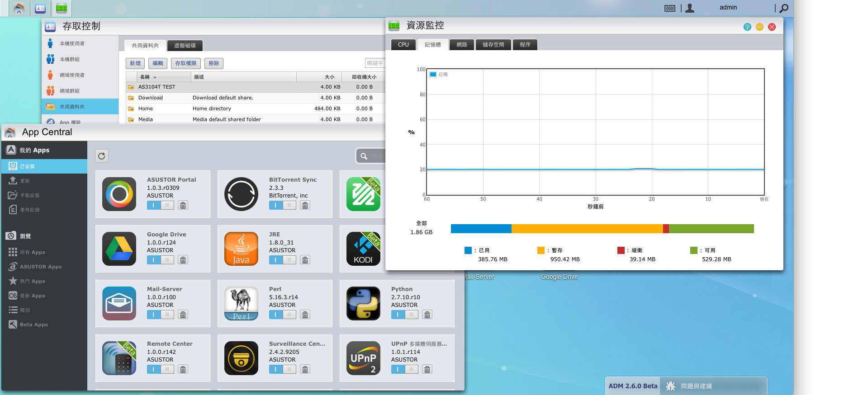
Task: Toggle the Mail-Server enable switch
Action: [161, 315]
